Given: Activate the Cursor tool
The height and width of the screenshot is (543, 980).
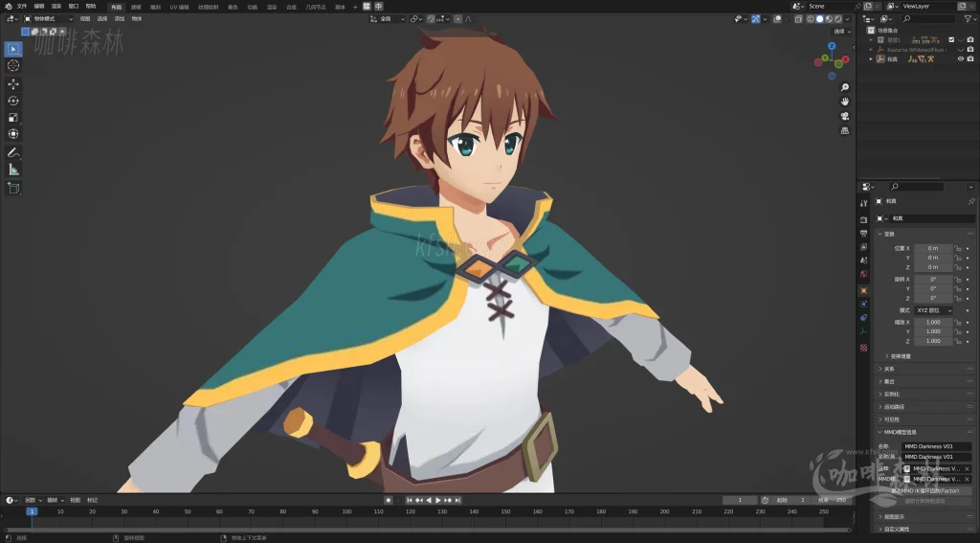Looking at the screenshot, I should pyautogui.click(x=13, y=66).
